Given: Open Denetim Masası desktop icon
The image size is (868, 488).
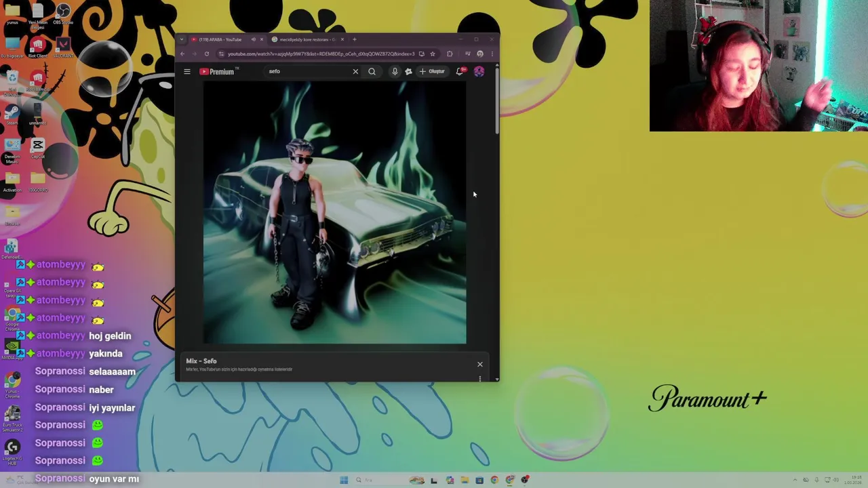Looking at the screenshot, I should [12, 150].
